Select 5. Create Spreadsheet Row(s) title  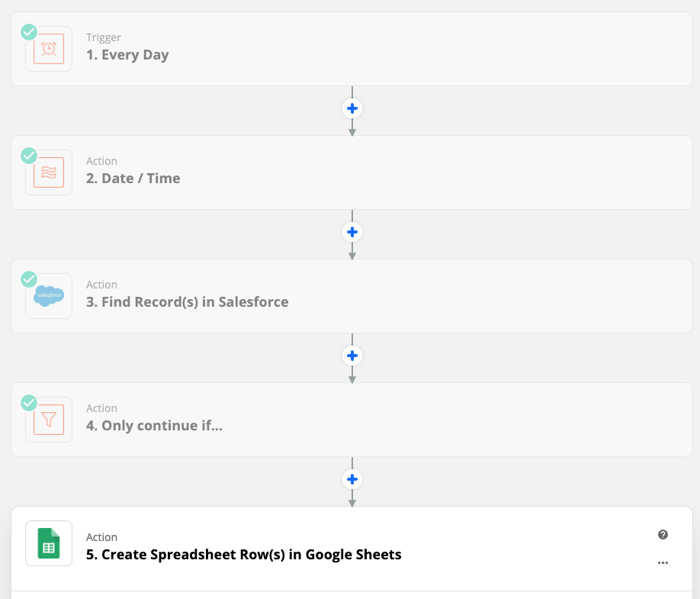click(244, 554)
